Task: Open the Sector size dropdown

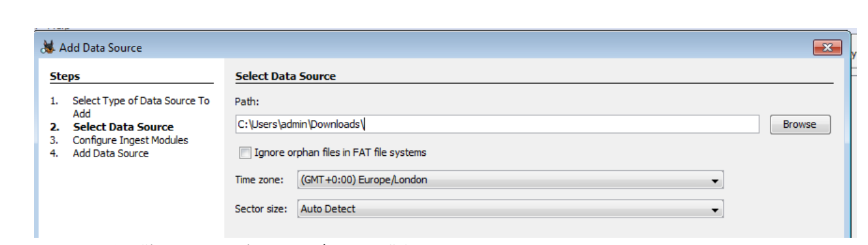Action: (510, 210)
